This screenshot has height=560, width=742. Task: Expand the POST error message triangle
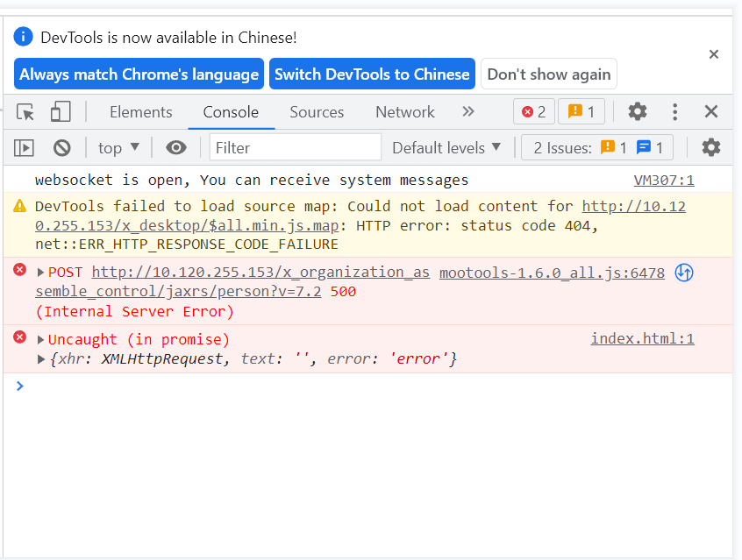click(40, 273)
